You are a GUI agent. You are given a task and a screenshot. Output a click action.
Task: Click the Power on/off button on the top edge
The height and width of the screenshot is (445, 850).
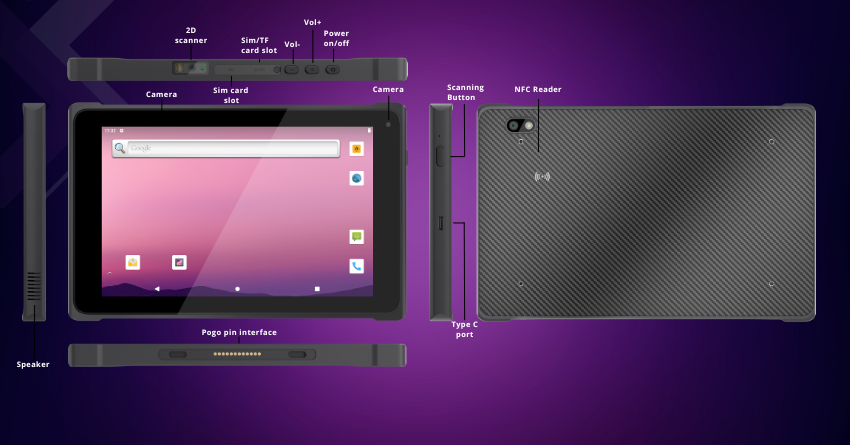click(333, 69)
